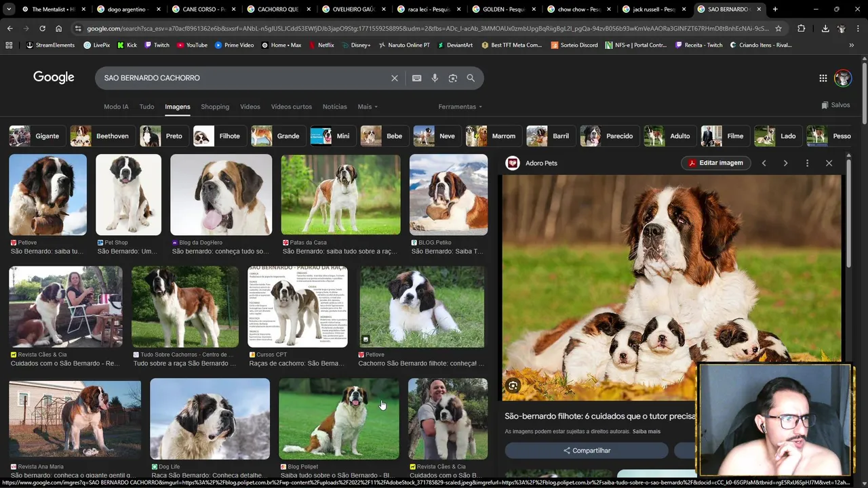Open the Saiba mais copyright link
This screenshot has height=488, width=868.
(646, 432)
